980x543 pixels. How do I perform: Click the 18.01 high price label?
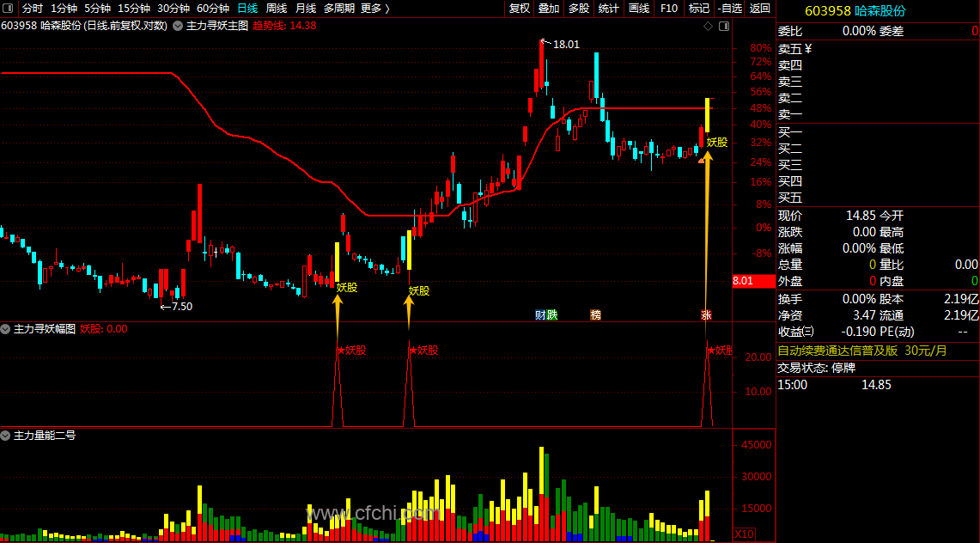(566, 45)
